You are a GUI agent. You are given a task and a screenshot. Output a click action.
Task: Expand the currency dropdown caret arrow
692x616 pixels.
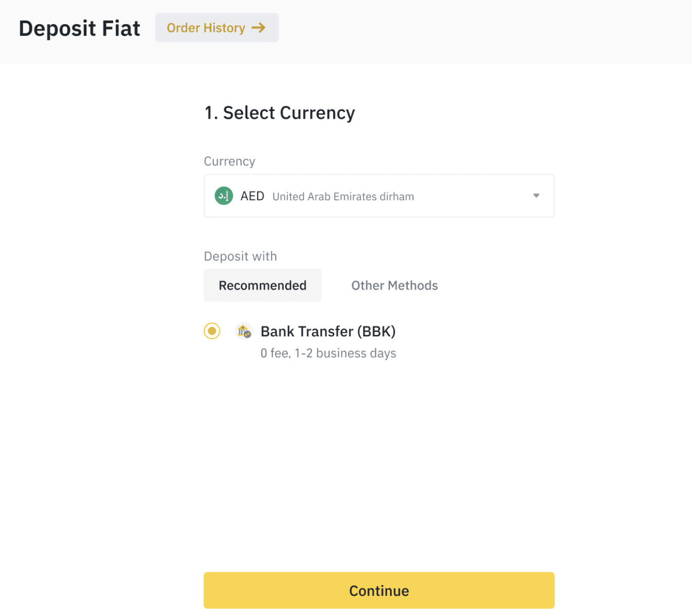click(x=536, y=196)
